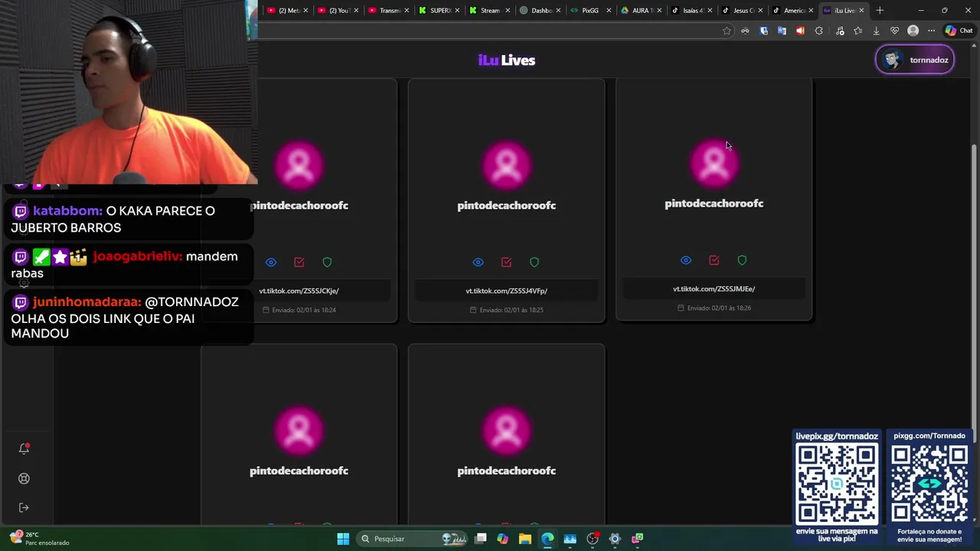Image resolution: width=980 pixels, height=551 pixels.
Task: Click the Pesquisar taskbar search box
Action: click(413, 539)
